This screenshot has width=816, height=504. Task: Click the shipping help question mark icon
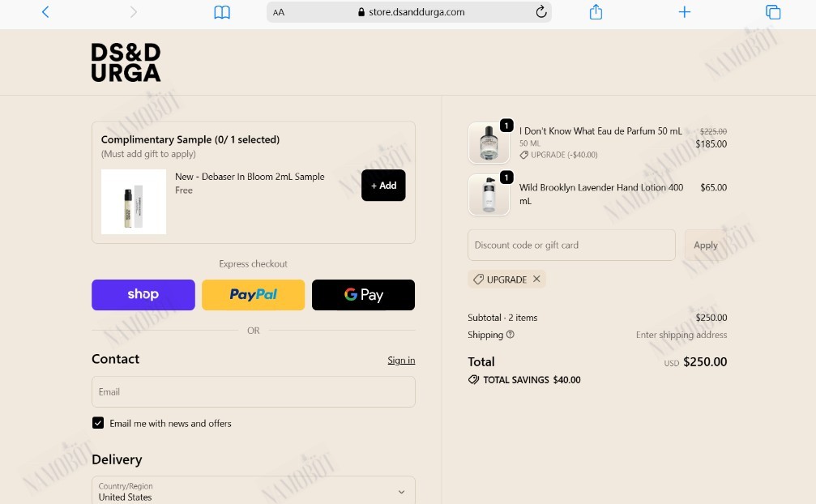coord(510,335)
